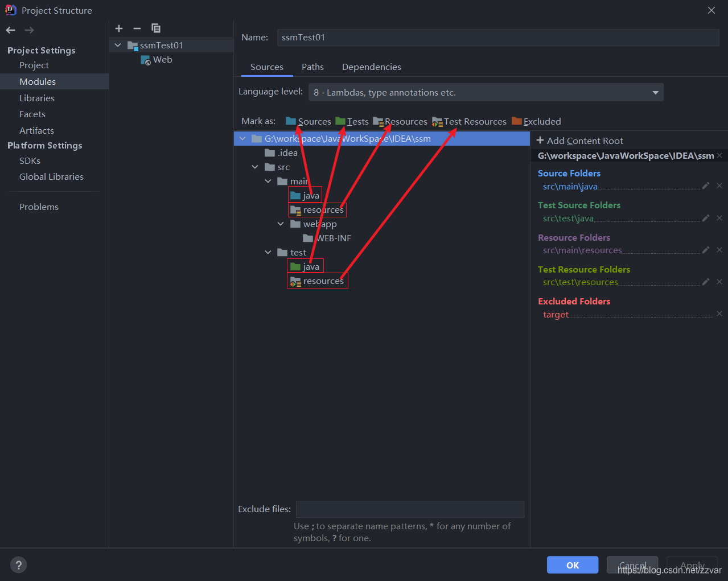Select resources folder under main
Image resolution: width=728 pixels, height=581 pixels.
[x=317, y=210]
